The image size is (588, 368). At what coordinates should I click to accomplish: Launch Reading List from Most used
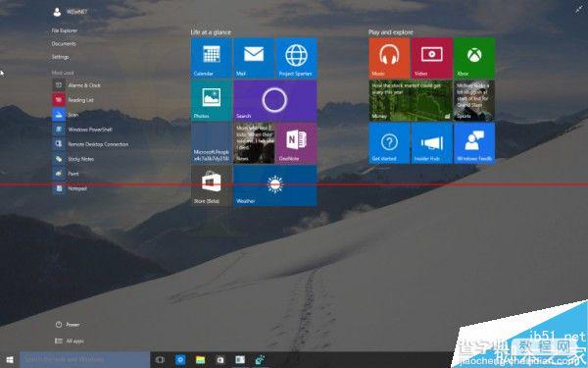tap(73, 100)
